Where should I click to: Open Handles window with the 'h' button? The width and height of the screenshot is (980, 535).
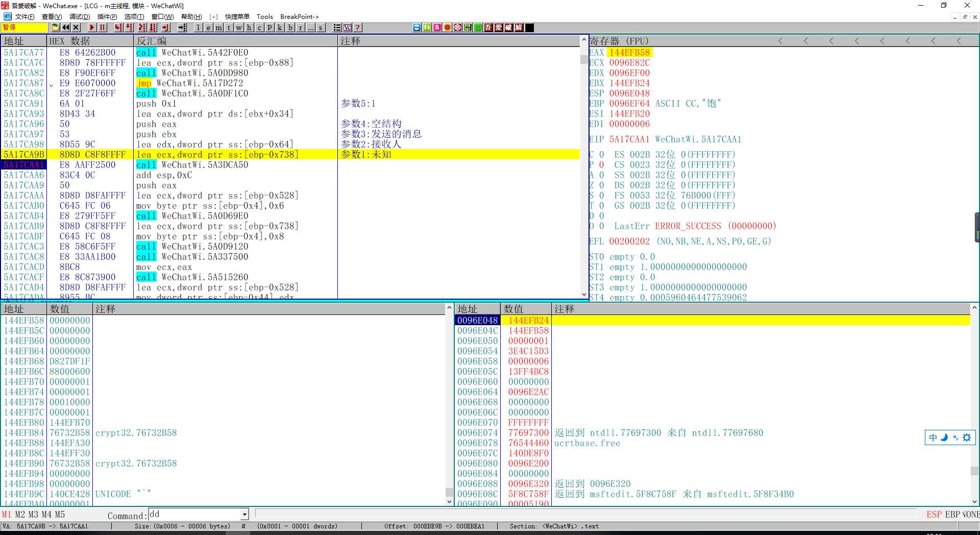pos(249,28)
